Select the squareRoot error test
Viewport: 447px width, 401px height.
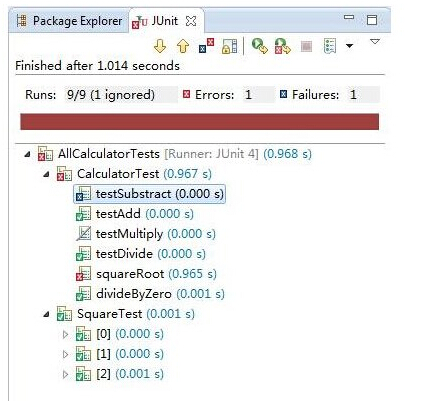[146, 274]
